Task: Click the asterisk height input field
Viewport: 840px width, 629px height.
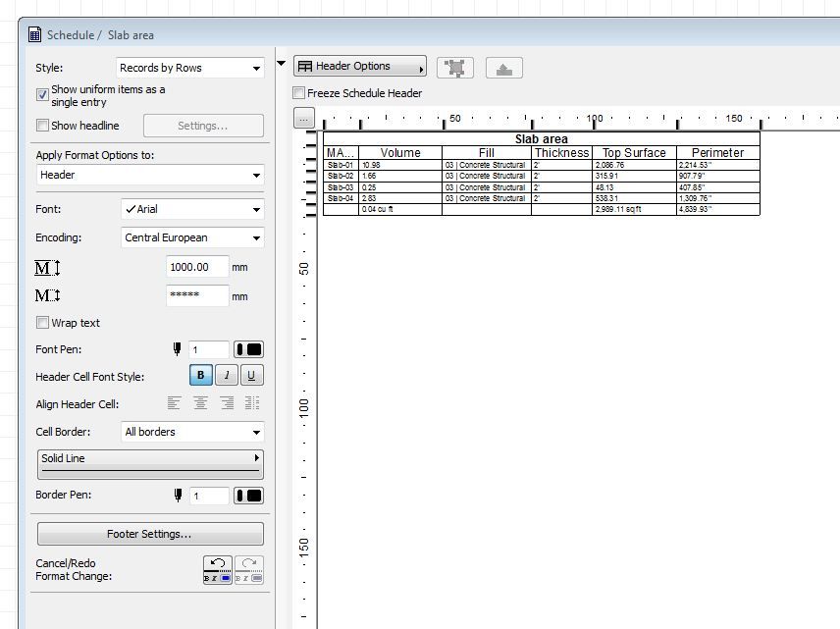Action: [197, 295]
